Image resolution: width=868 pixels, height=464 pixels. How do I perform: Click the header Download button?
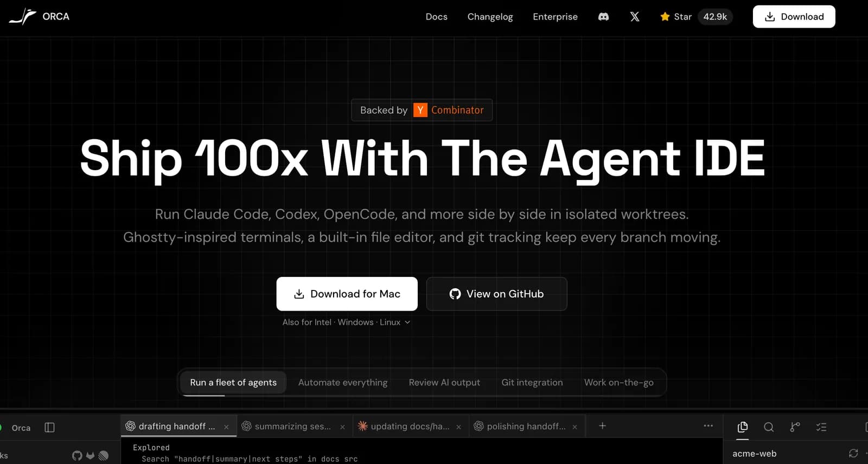tap(794, 17)
